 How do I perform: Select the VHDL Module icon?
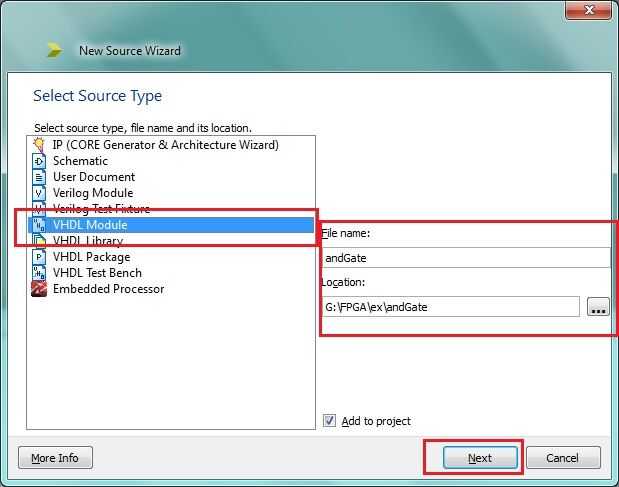[x=39, y=225]
